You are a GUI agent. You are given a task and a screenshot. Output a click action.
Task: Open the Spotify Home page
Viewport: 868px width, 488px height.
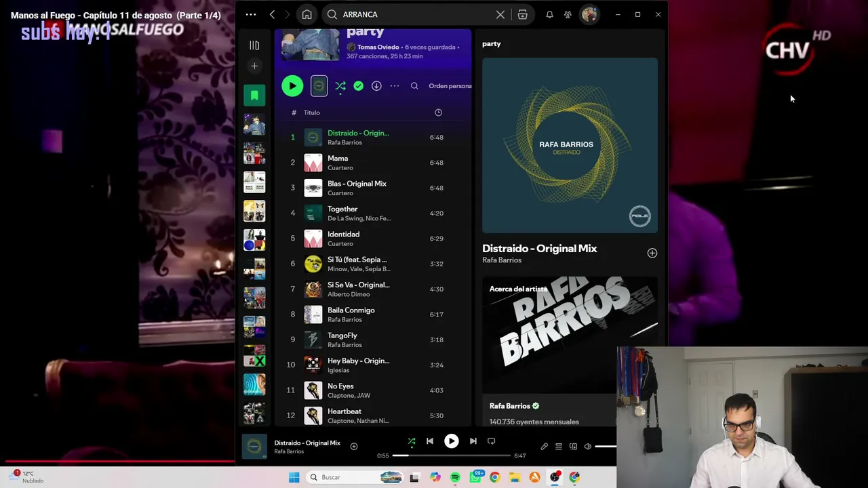[307, 14]
